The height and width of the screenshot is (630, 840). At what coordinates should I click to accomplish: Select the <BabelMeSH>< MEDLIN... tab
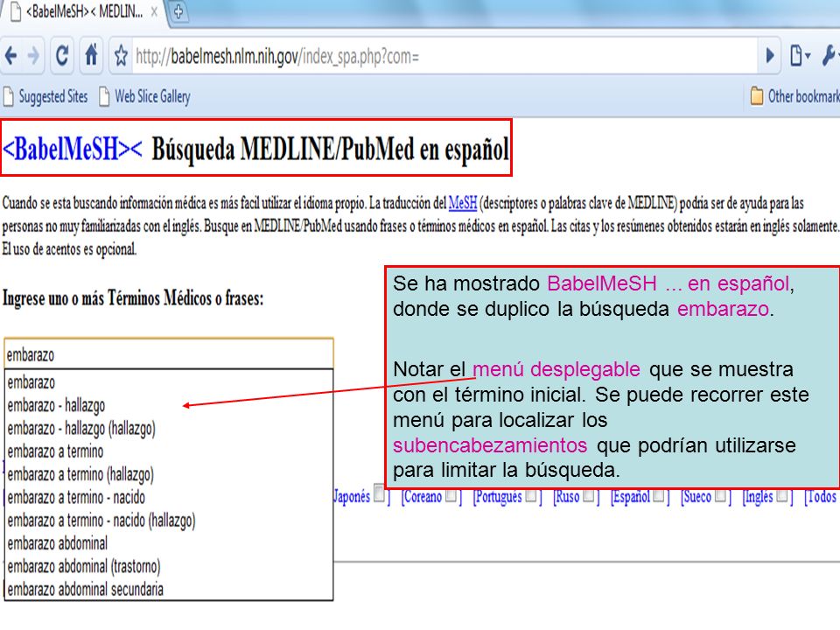[84, 12]
